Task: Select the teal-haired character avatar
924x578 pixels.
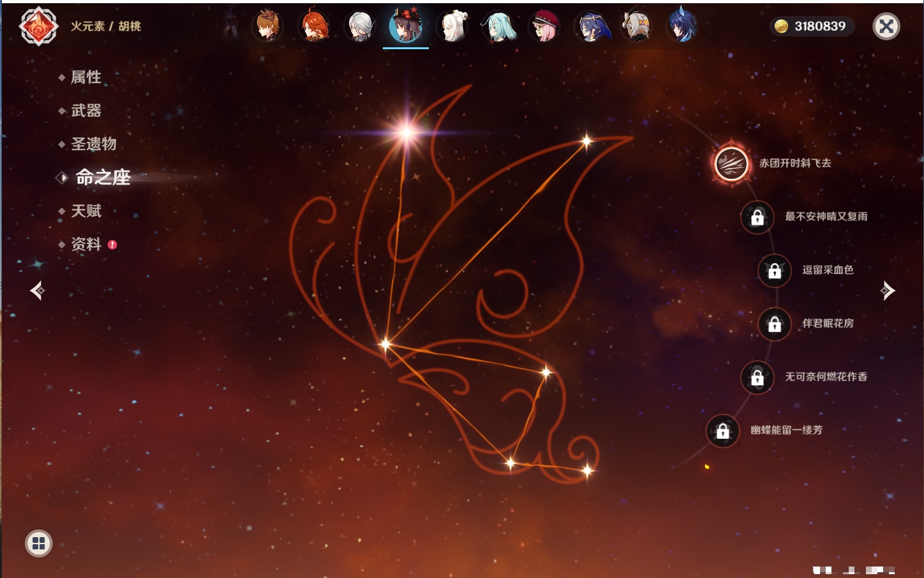Action: click(498, 27)
